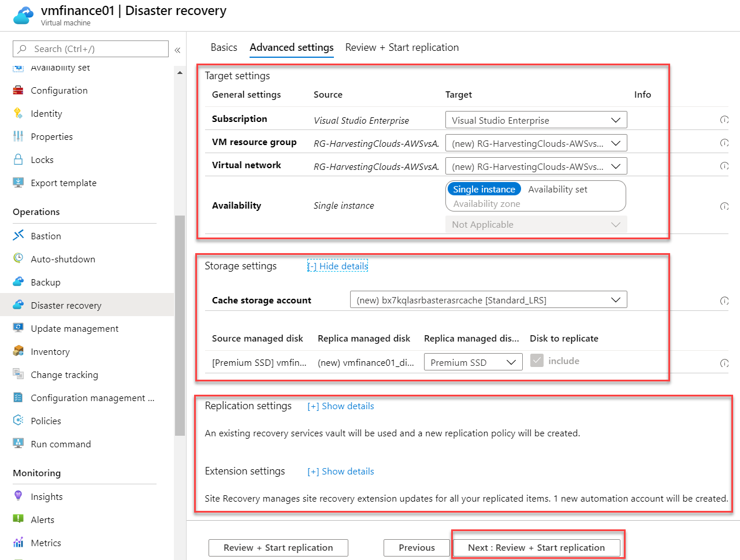
Task: Click info icon for VM resource group row
Action: (x=724, y=143)
